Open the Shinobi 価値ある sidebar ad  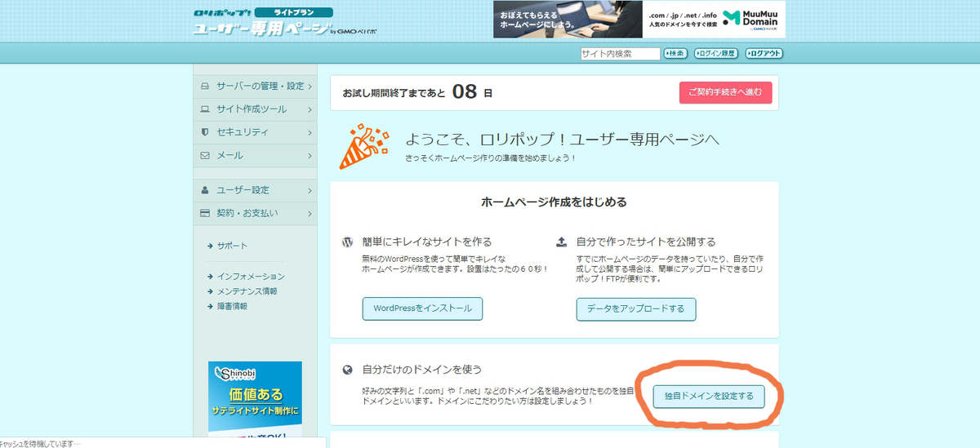pyautogui.click(x=255, y=400)
